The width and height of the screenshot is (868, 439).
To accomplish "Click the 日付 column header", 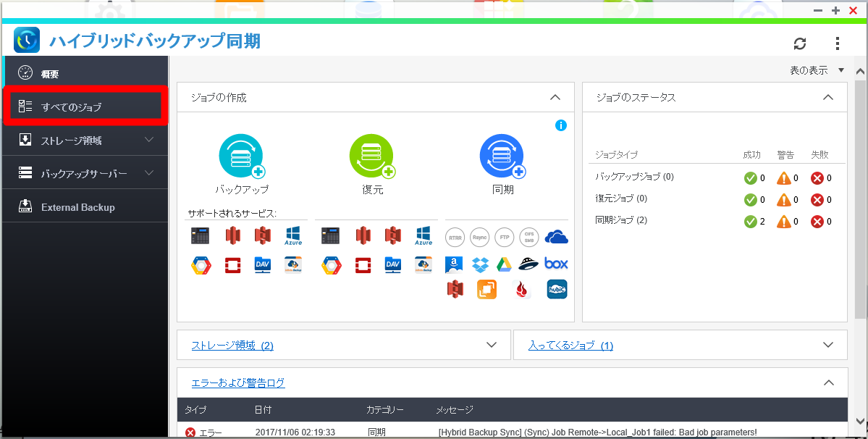I will pos(263,410).
